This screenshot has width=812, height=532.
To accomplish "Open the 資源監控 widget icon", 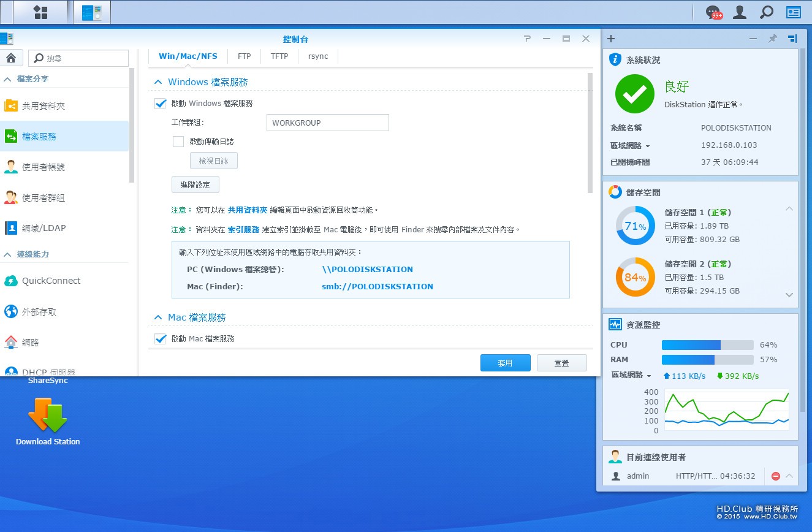I will [x=615, y=324].
